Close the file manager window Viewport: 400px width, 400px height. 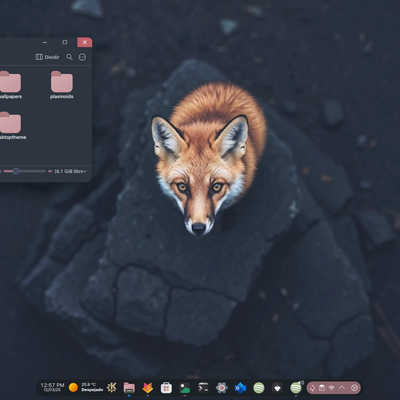click(85, 42)
